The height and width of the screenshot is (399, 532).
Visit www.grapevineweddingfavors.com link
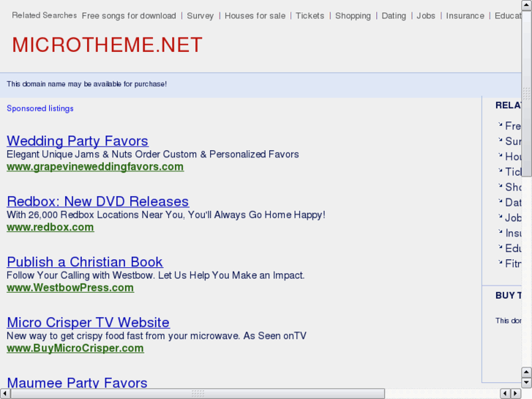click(x=95, y=167)
